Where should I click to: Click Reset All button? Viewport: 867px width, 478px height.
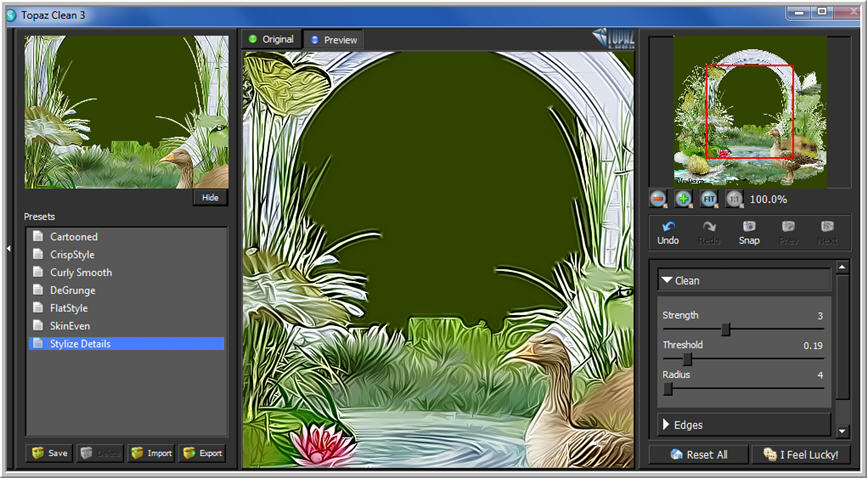[698, 455]
